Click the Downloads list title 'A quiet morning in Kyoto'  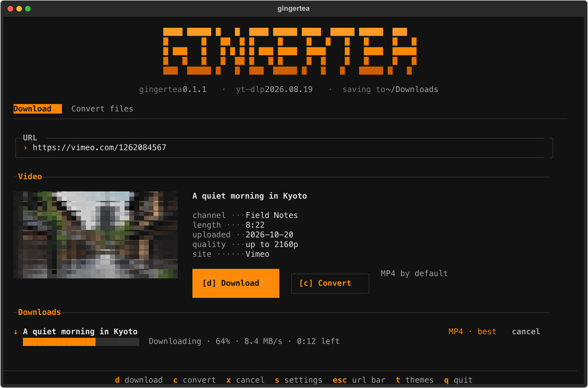[80, 332]
